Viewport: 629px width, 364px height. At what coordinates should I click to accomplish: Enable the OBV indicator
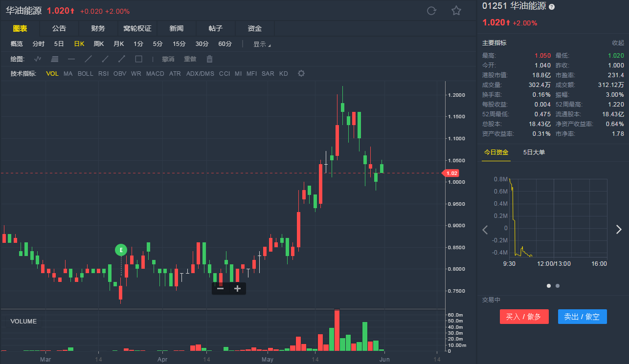(120, 74)
